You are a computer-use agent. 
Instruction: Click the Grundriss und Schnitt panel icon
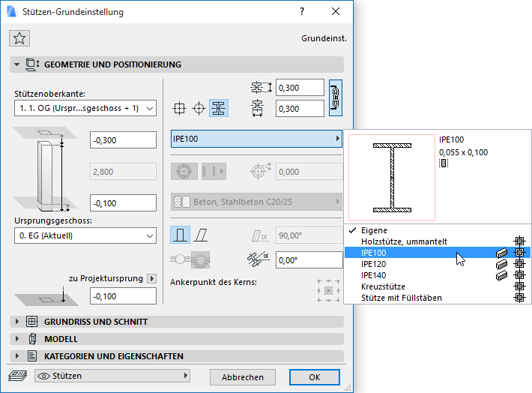32,321
